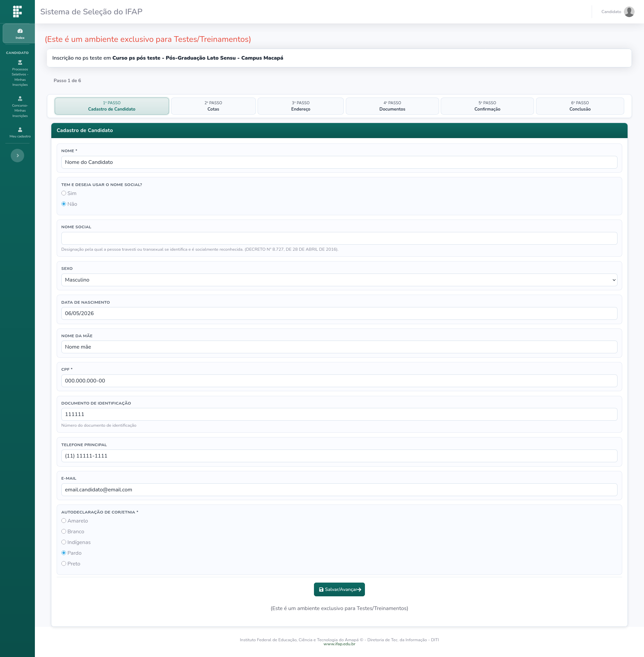Choose Indígenas cor/etnia option

click(64, 542)
